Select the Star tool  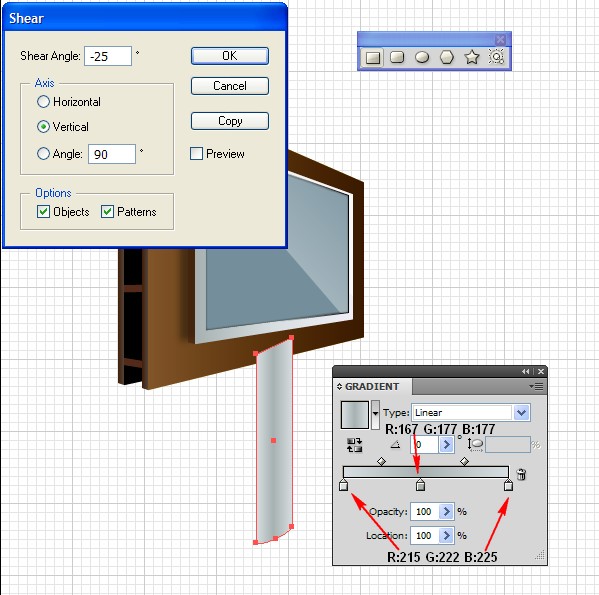[472, 57]
